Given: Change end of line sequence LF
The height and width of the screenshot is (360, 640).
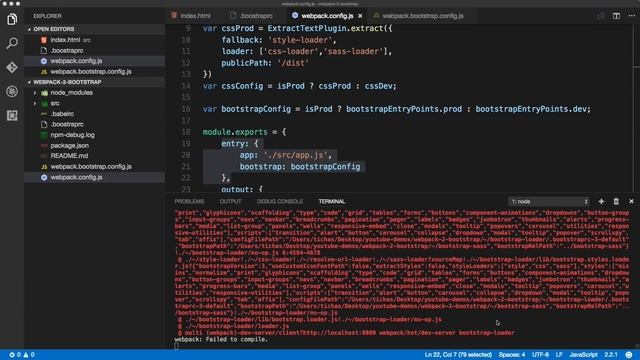Looking at the screenshot, I should [x=559, y=355].
